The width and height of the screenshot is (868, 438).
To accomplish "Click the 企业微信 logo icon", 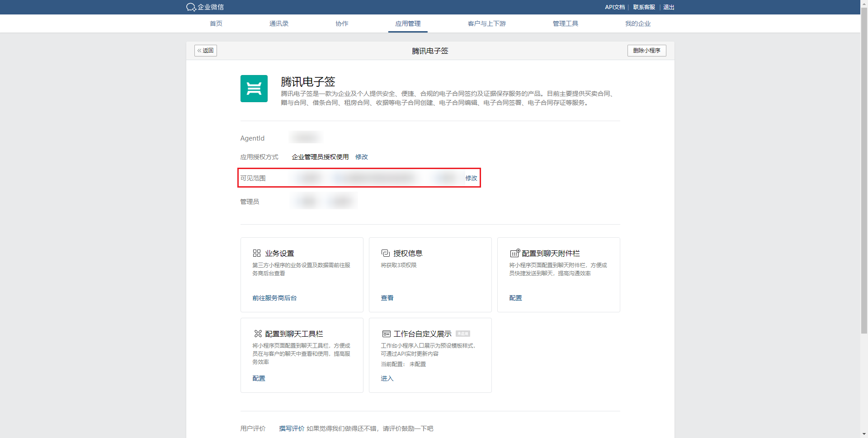I will 191,7.
